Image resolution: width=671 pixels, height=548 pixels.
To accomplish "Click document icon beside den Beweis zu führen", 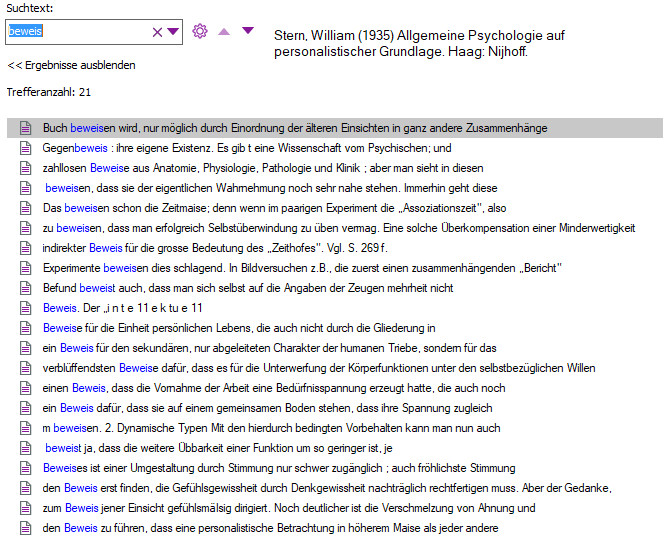I will point(26,528).
